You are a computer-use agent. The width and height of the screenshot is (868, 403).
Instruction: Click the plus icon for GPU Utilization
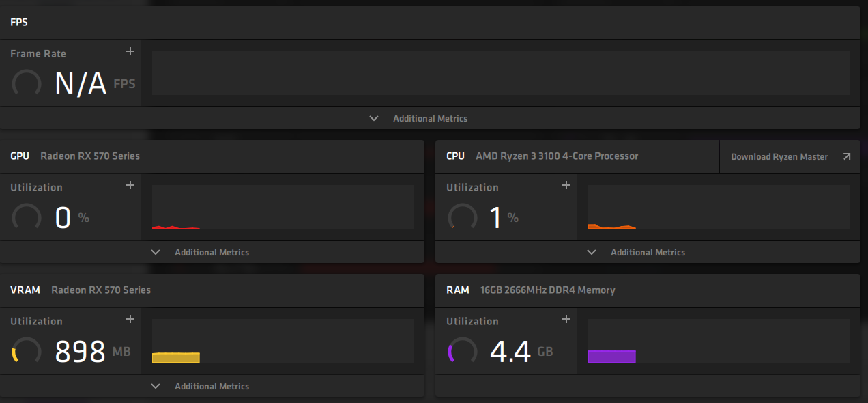coord(130,186)
